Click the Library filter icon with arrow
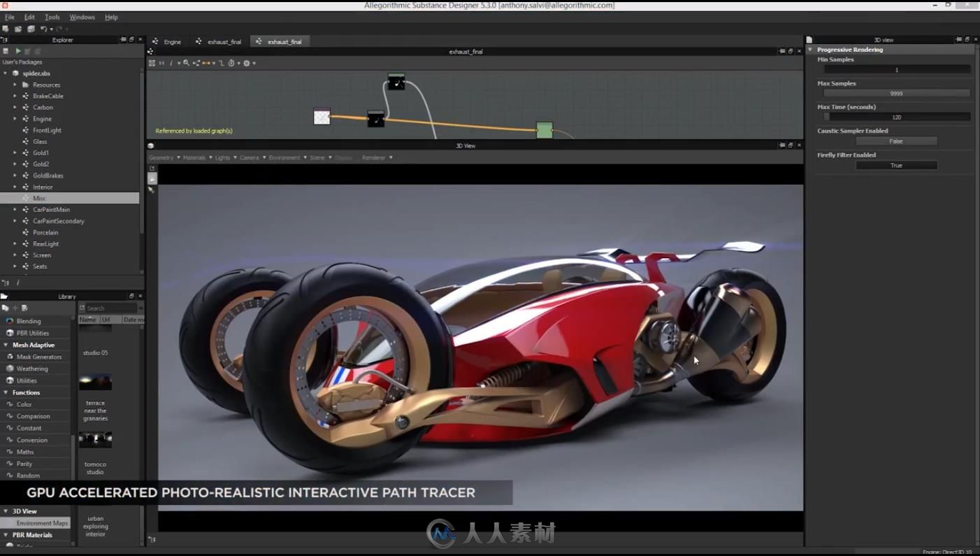This screenshot has height=556, width=980. (24, 308)
